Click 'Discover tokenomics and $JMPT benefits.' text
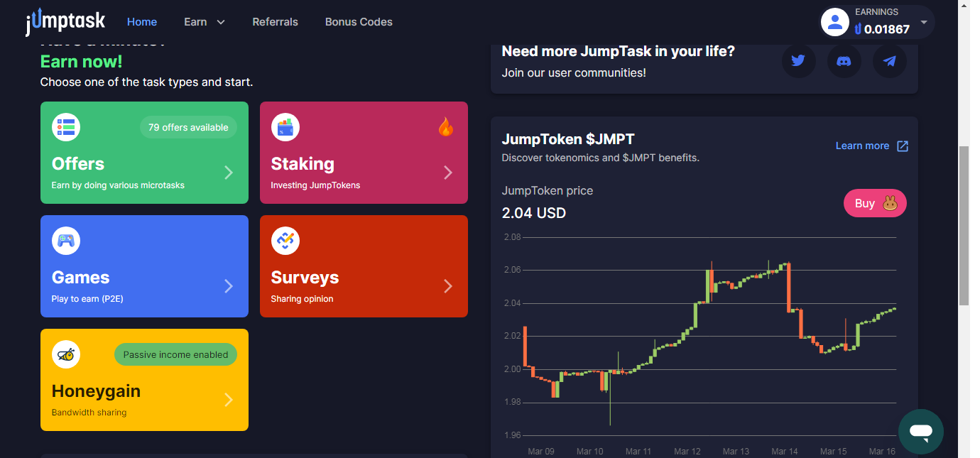Screen dimensions: 980x458 click(601, 158)
